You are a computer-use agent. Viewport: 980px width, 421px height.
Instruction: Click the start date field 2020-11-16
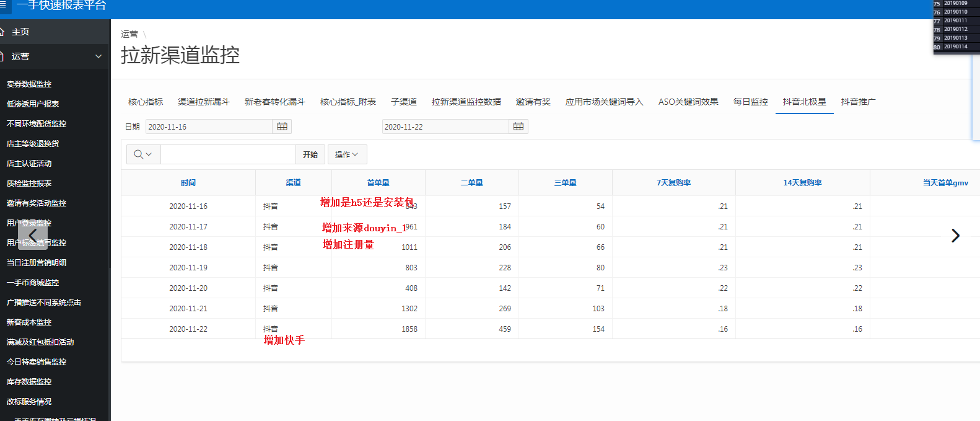(x=209, y=126)
